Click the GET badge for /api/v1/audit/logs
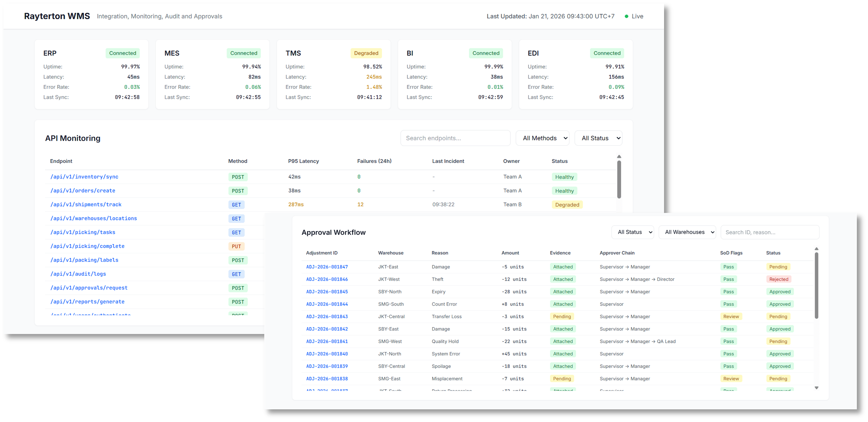Screen dimensions: 868x422 pos(236,274)
